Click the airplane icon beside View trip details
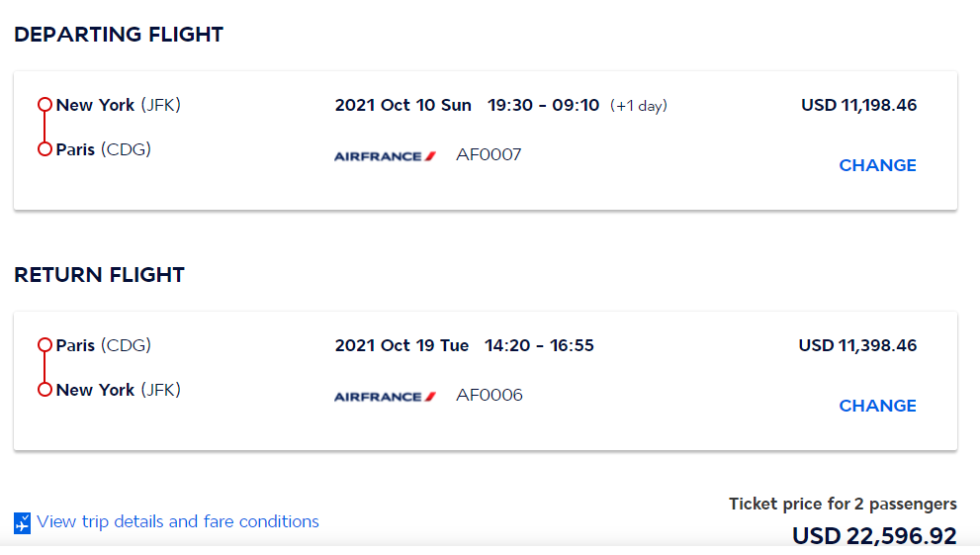980x555 pixels. tap(23, 523)
